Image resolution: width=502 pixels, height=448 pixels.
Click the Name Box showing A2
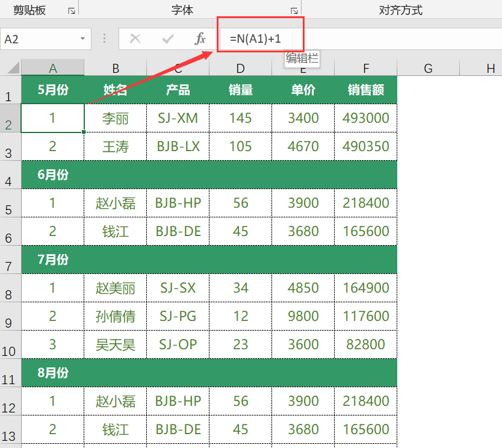pyautogui.click(x=46, y=39)
